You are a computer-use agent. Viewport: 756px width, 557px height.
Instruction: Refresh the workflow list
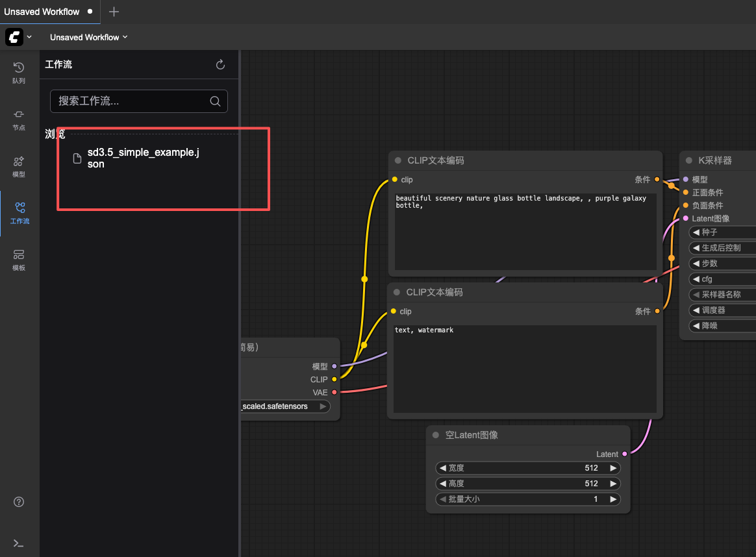point(220,64)
